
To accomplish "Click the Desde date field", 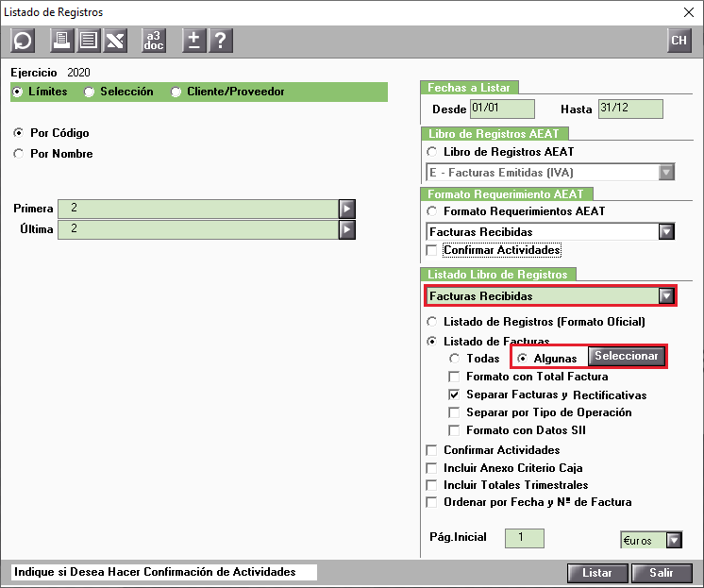I will [x=502, y=109].
